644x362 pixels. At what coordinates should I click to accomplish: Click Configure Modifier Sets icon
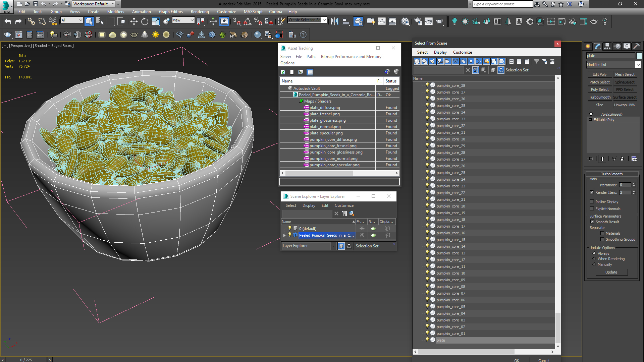634,159
